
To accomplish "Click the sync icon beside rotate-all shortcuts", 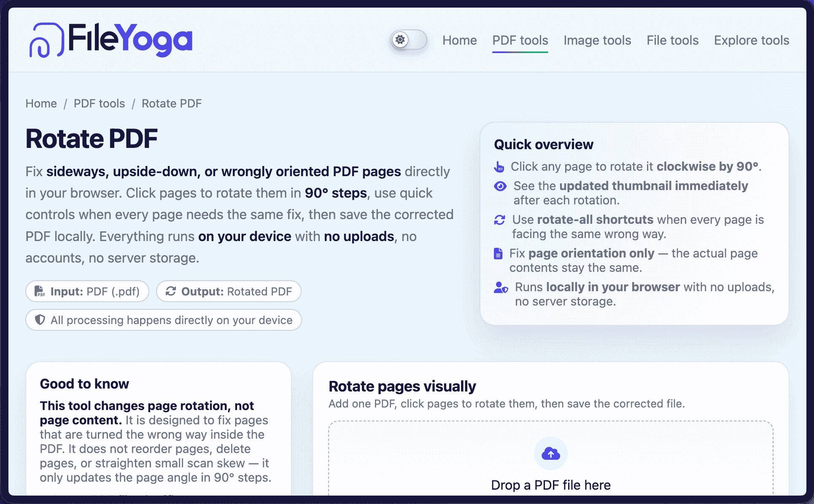I will (x=499, y=220).
